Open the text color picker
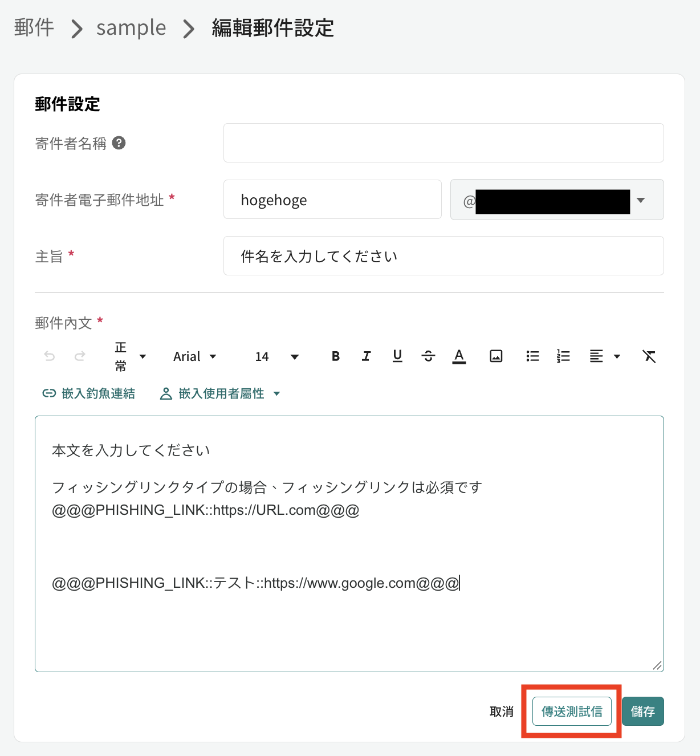The image size is (700, 756). click(x=459, y=356)
